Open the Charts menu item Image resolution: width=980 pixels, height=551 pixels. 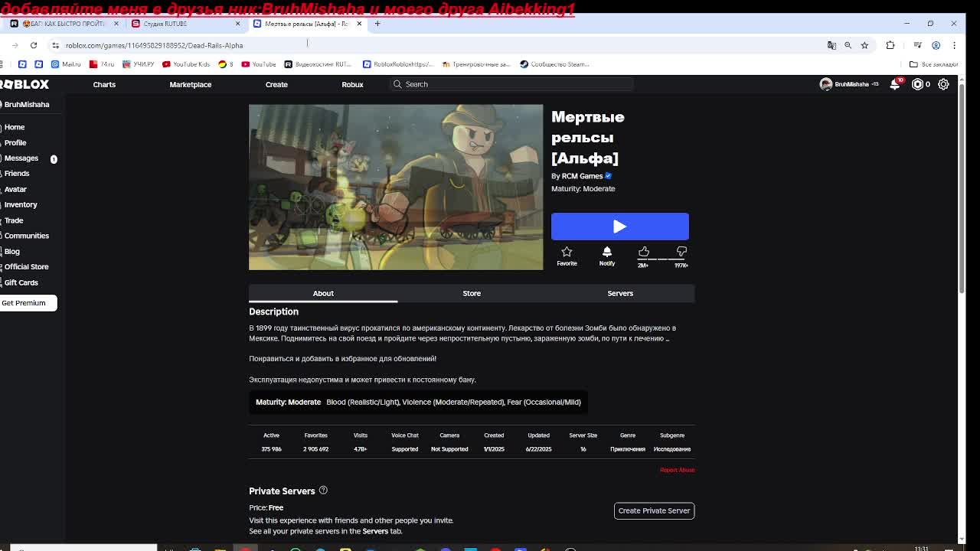click(x=104, y=84)
